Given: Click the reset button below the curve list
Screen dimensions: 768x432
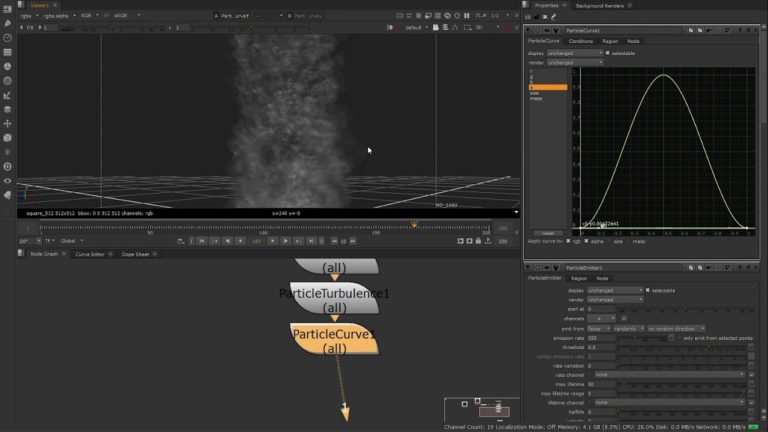Looking at the screenshot, I should [548, 233].
